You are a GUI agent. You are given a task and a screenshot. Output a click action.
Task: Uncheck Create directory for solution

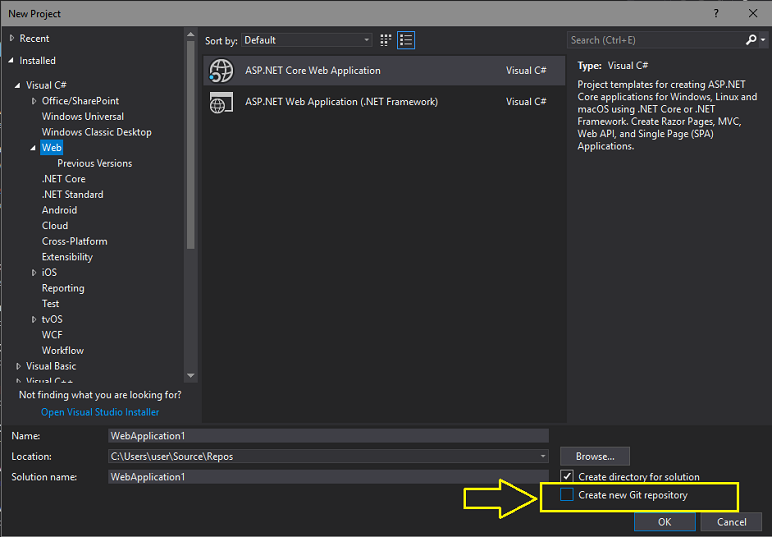pyautogui.click(x=567, y=476)
